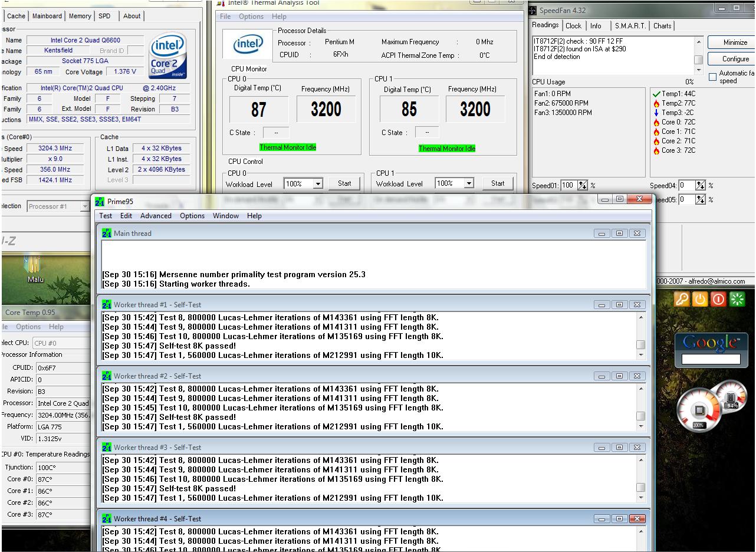
Task: Switch to SpeedFan Clock tab
Action: (x=573, y=26)
